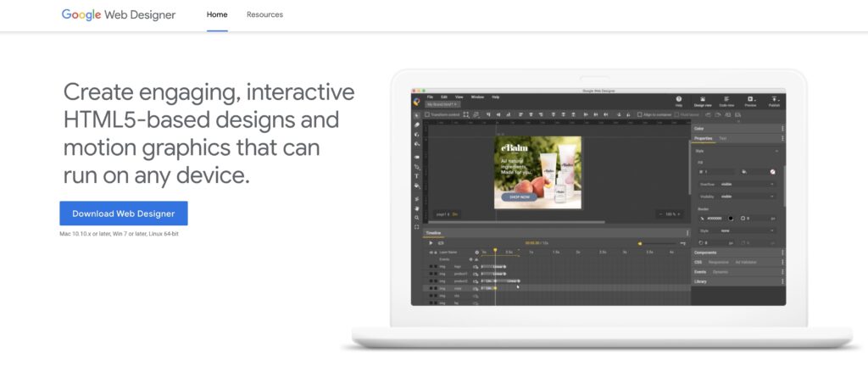The height and width of the screenshot is (383, 868).
Task: Switch to Design view
Action: click(703, 100)
